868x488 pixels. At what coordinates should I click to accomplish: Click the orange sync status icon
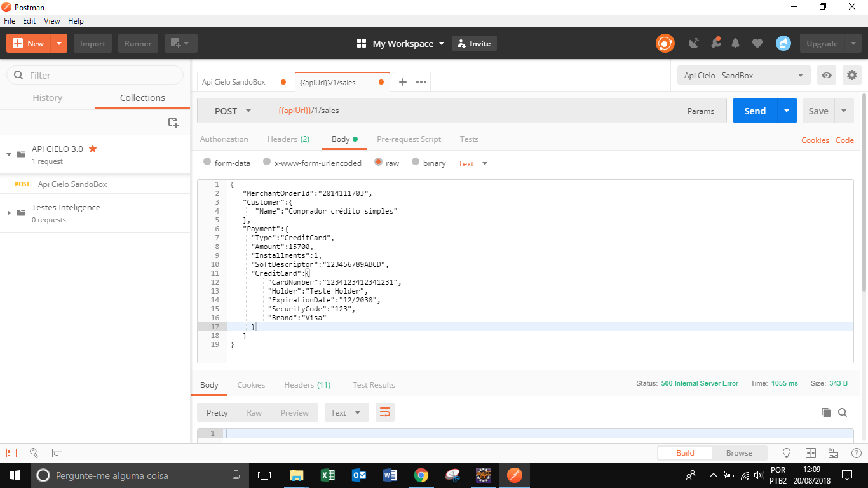(x=665, y=43)
